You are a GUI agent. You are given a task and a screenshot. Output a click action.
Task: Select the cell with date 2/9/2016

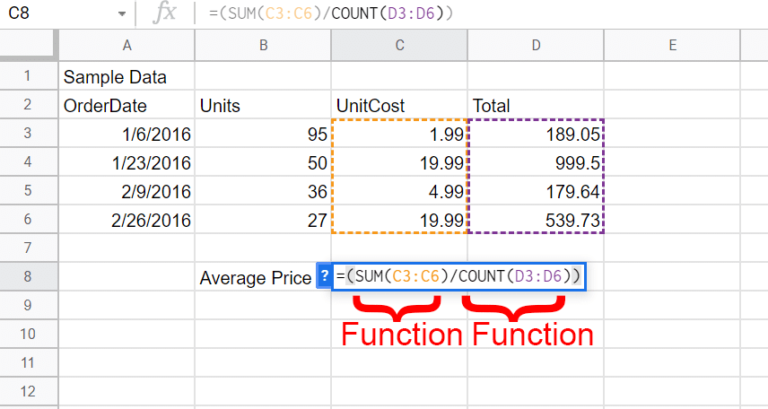point(127,191)
